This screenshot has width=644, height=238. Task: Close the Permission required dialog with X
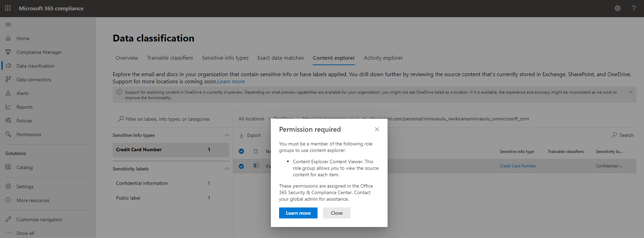[x=377, y=129]
